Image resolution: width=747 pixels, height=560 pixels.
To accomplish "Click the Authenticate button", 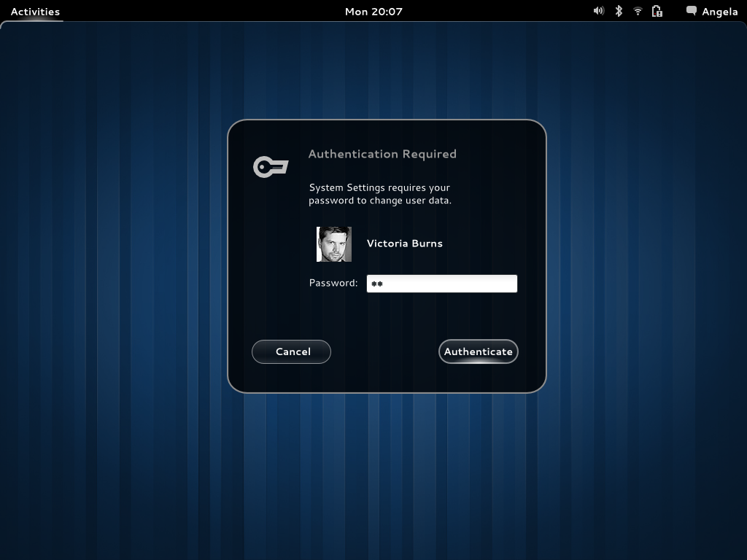I will point(479,351).
